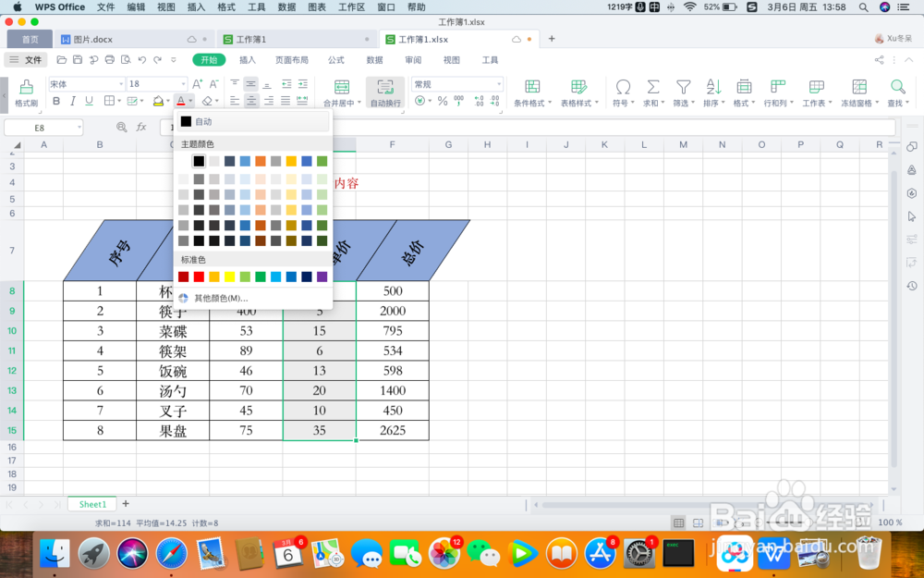Click the undo arrow

[142, 59]
